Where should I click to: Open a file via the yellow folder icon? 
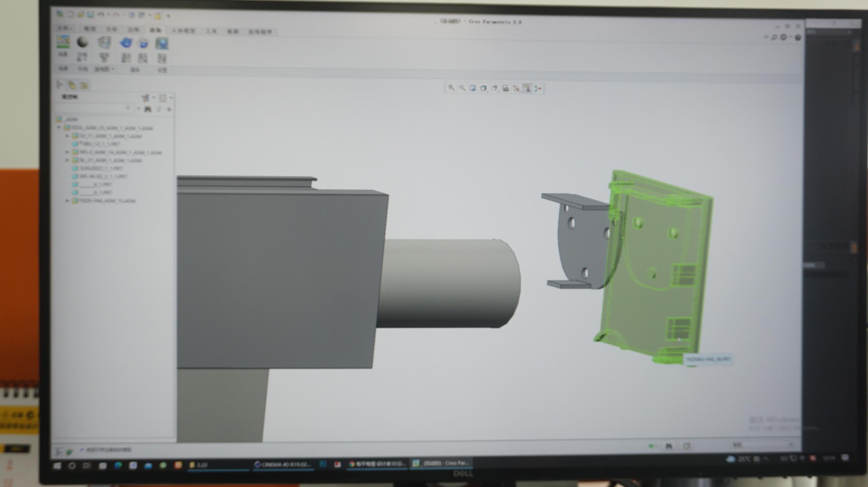click(81, 15)
